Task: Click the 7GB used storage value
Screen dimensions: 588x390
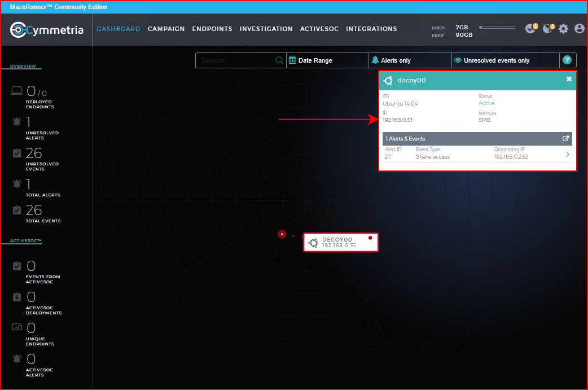Action: 462,28
